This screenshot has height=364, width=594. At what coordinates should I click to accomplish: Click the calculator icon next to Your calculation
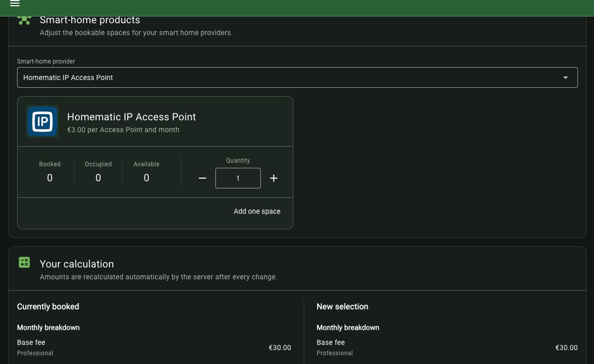pos(24,262)
